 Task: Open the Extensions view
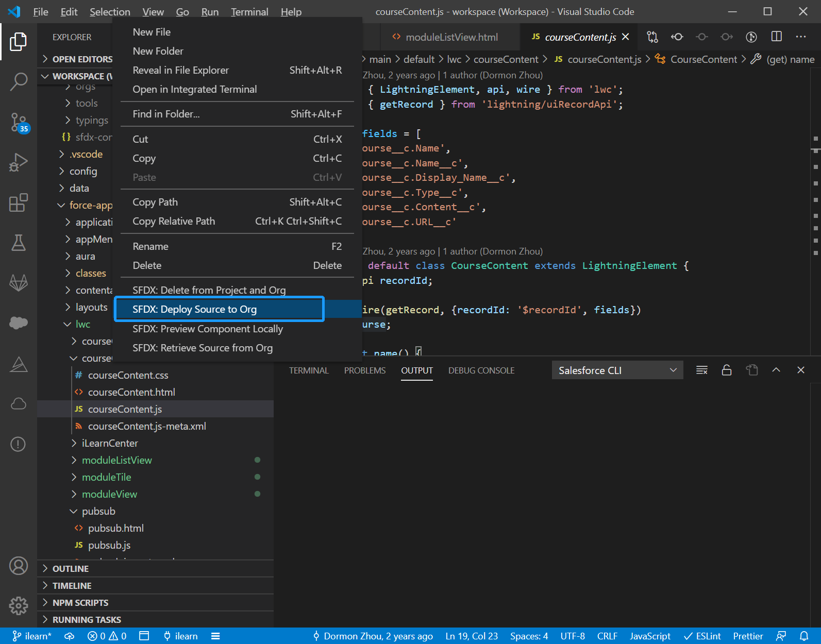[x=19, y=202]
